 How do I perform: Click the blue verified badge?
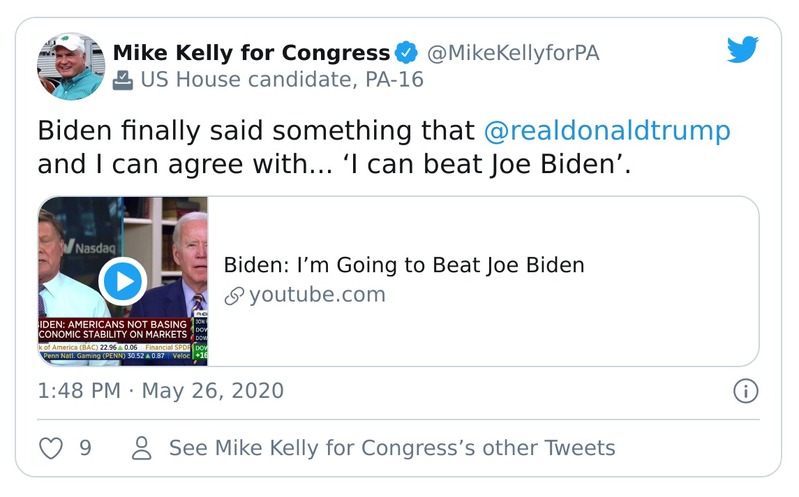click(x=407, y=52)
